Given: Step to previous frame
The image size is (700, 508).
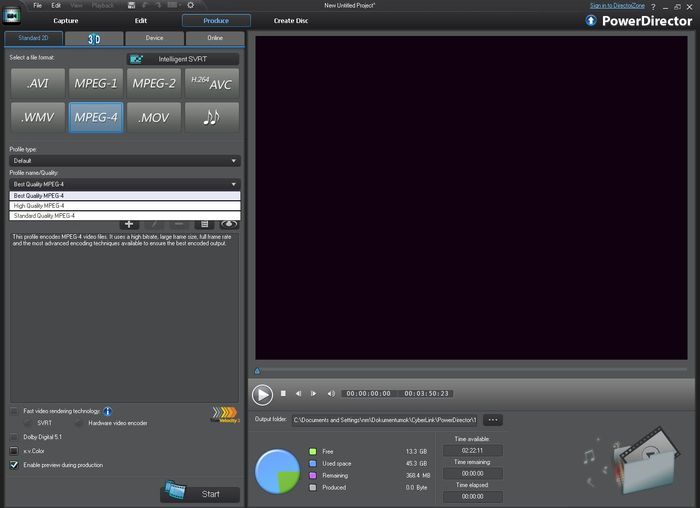Looking at the screenshot, I should click(x=298, y=393).
